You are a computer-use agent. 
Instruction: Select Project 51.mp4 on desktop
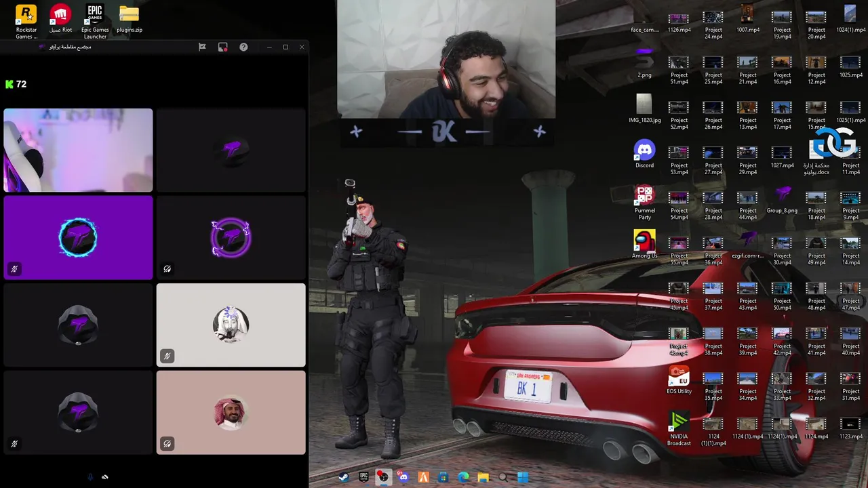point(679,70)
